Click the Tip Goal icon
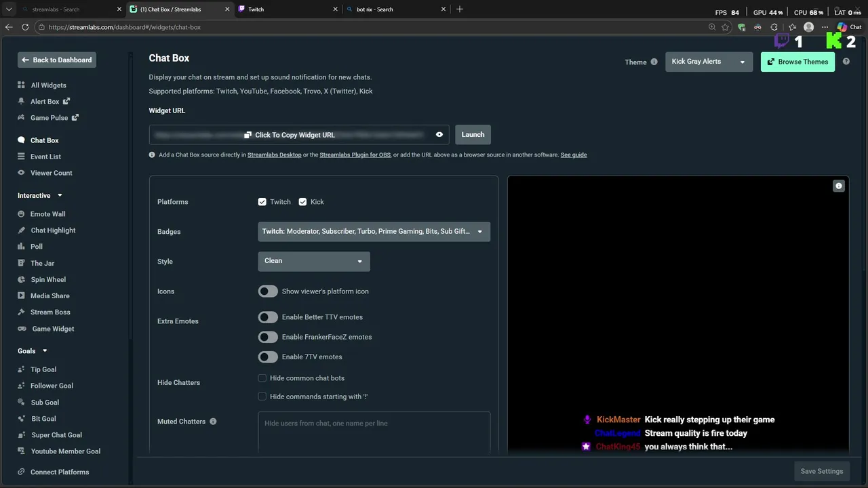868x488 pixels. (21, 369)
